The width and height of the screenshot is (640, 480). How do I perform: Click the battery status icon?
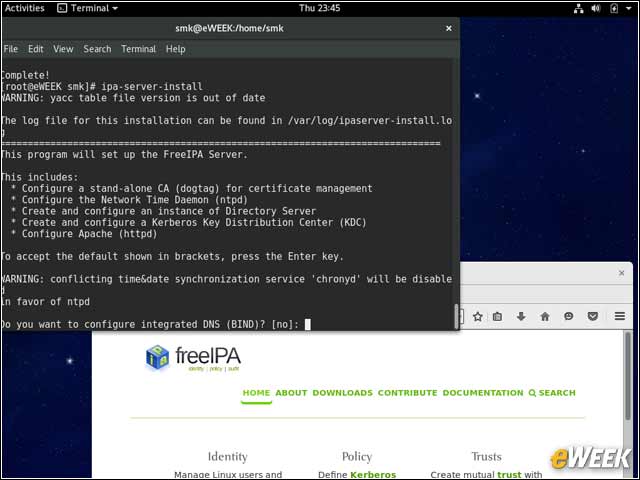[614, 8]
